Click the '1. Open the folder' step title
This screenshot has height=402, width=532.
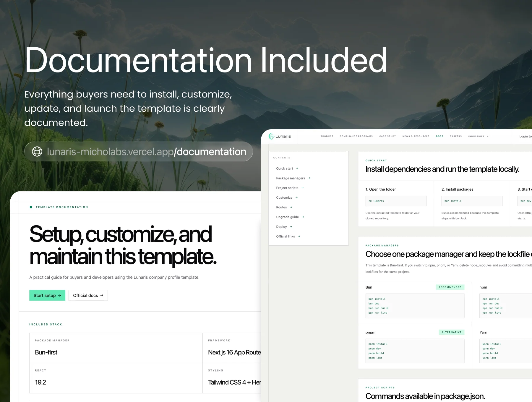[381, 189]
